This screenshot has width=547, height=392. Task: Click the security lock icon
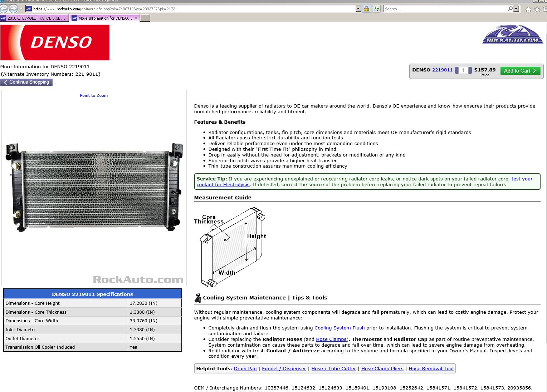coord(366,9)
